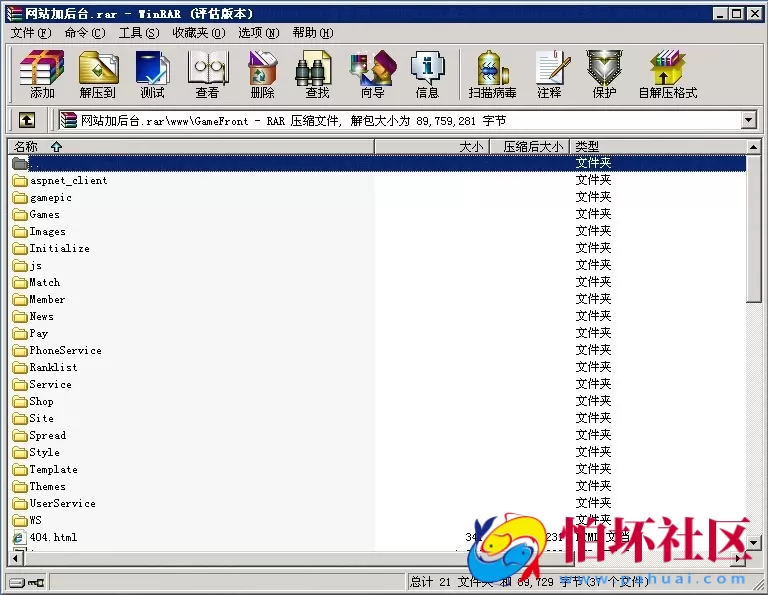Select the Member folder row
768x595 pixels.
pyautogui.click(x=377, y=299)
